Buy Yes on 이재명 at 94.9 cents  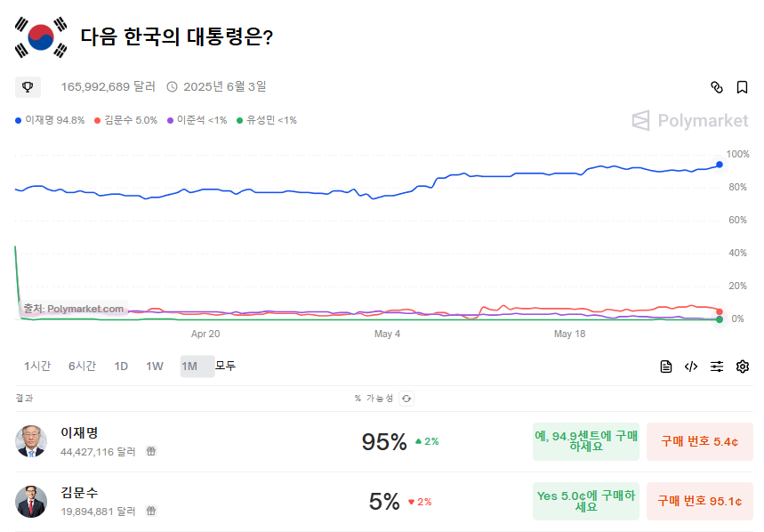585,441
